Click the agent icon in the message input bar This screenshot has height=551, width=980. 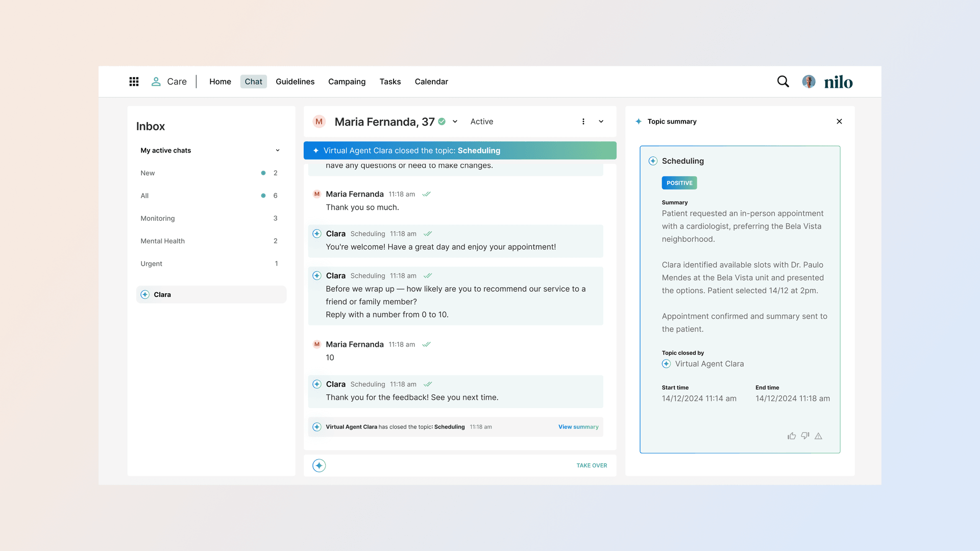(x=319, y=465)
